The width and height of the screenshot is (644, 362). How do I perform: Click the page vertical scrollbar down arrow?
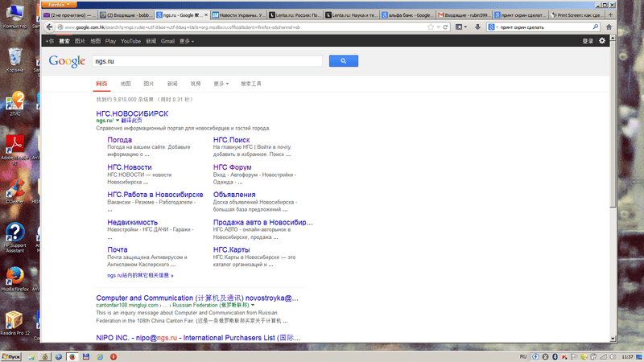[x=613, y=339]
